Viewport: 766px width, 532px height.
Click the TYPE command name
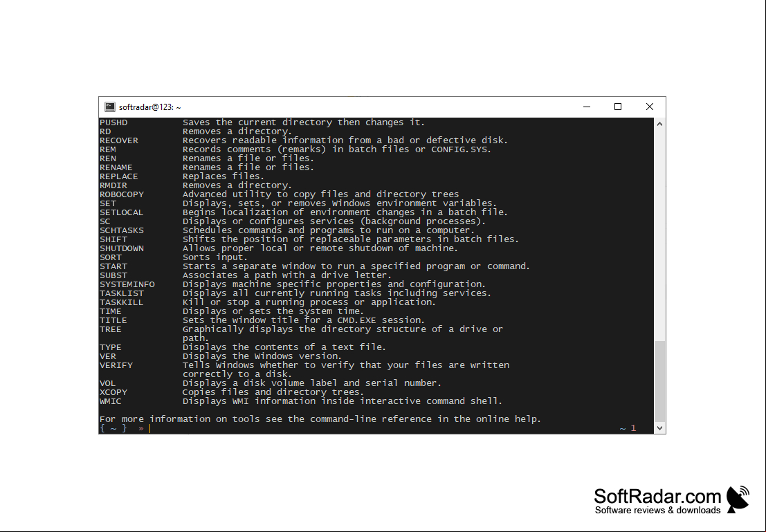[111, 347]
